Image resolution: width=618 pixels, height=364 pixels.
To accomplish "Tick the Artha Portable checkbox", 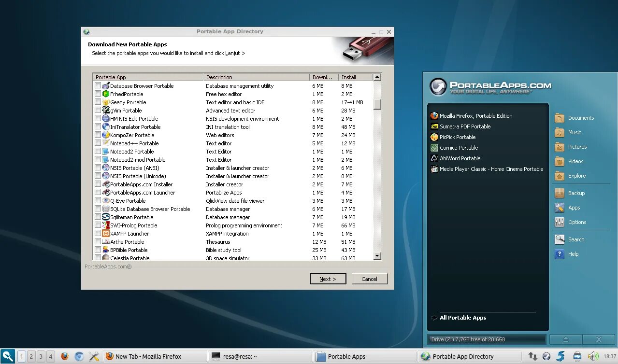I will [x=98, y=242].
